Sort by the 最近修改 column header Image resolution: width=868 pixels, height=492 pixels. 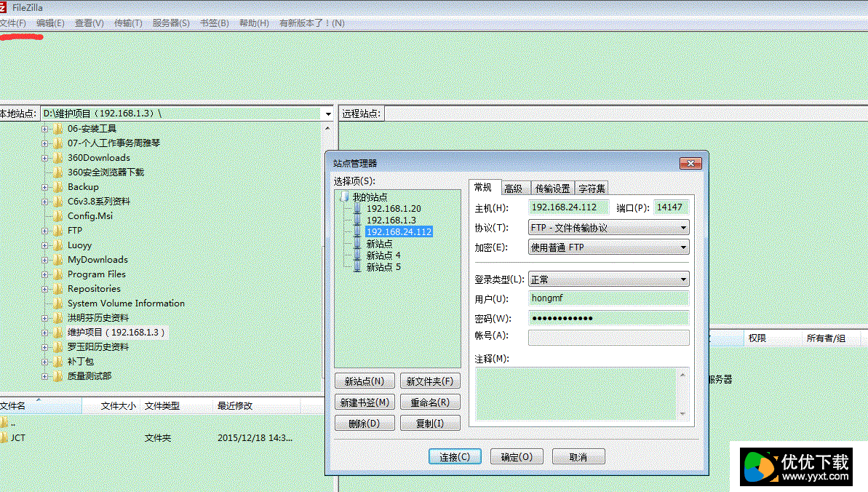[256, 406]
